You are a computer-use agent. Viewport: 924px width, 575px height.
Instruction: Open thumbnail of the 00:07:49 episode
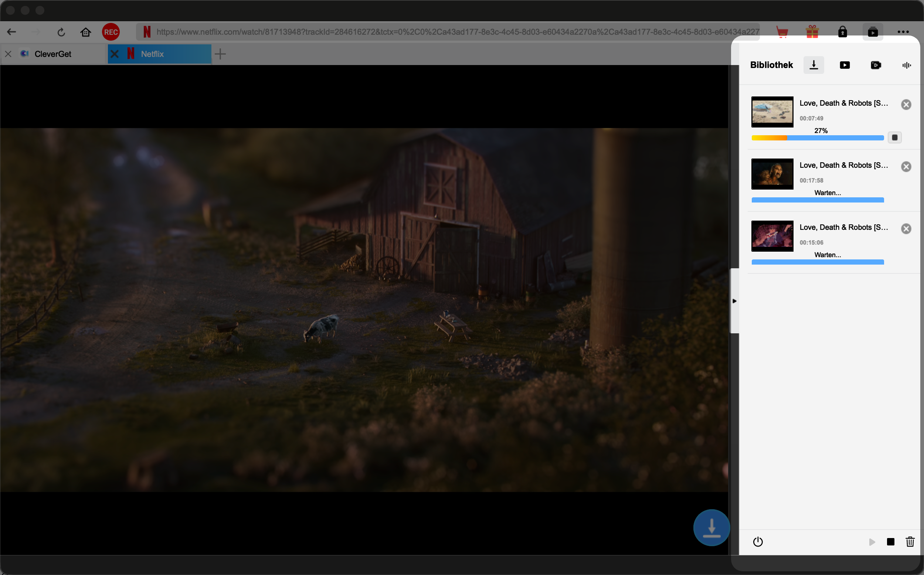[772, 112]
